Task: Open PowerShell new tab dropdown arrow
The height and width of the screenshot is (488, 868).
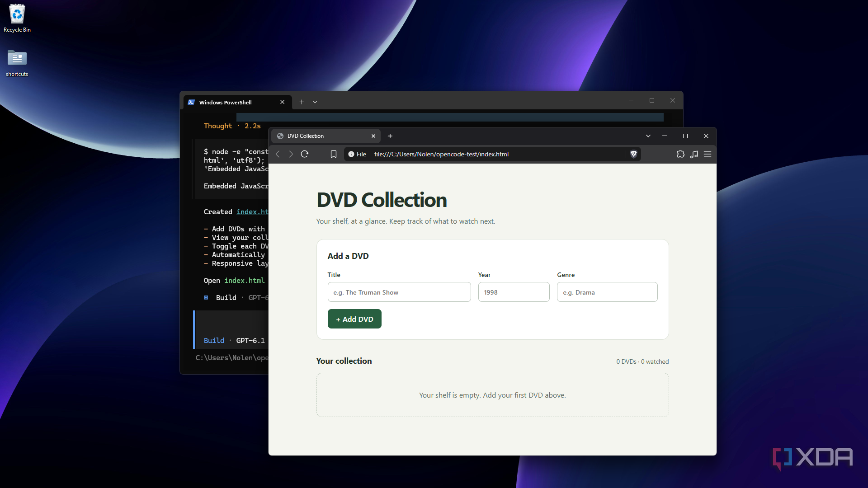Action: click(x=315, y=102)
